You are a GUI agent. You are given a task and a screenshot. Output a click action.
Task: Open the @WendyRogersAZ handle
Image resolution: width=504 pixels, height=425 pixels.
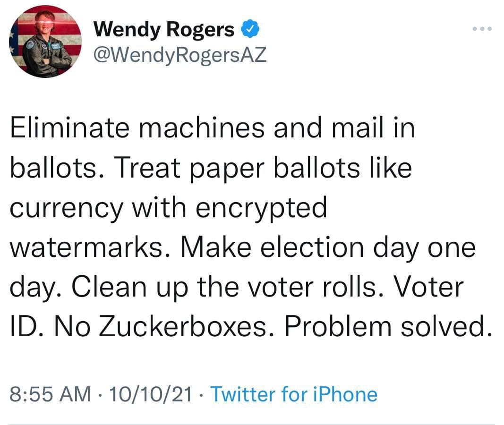coord(180,55)
